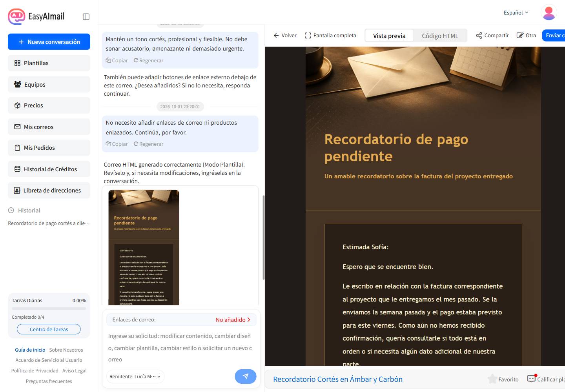Regenerate the 'Mantén un tono cortés' message
The image size is (565, 392).
(x=148, y=60)
